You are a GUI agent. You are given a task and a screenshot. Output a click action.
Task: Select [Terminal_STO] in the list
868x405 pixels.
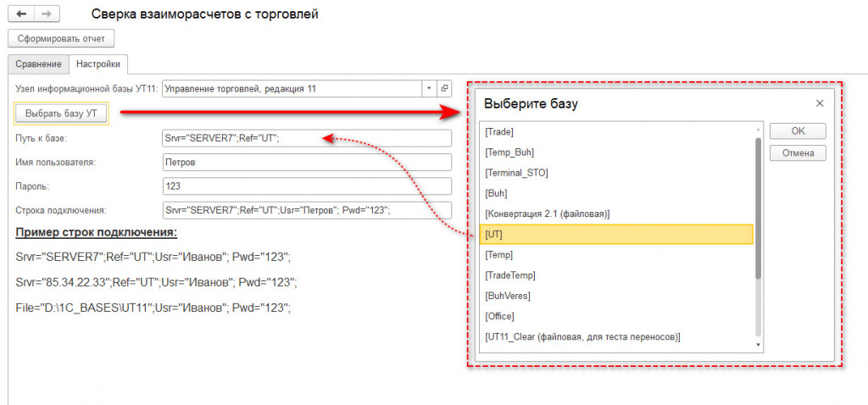[617, 173]
